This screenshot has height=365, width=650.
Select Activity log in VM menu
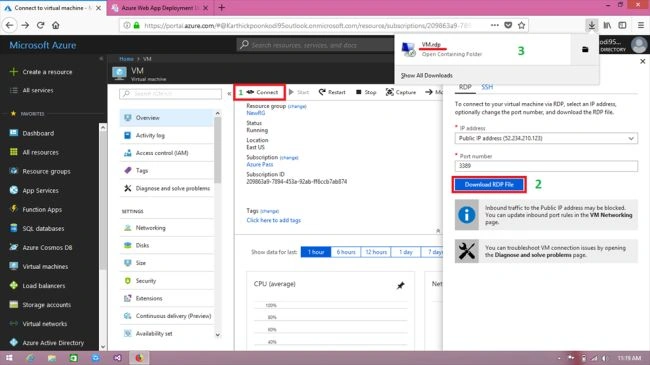pyautogui.click(x=167, y=135)
